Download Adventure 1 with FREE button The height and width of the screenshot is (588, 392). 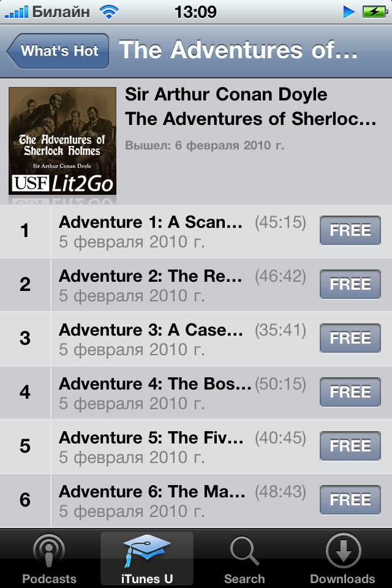click(350, 230)
